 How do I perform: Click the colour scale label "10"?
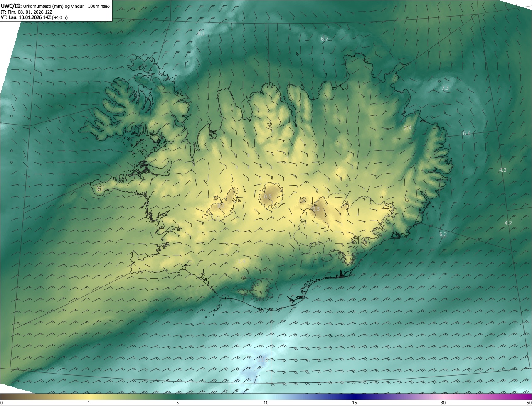click(x=266, y=403)
